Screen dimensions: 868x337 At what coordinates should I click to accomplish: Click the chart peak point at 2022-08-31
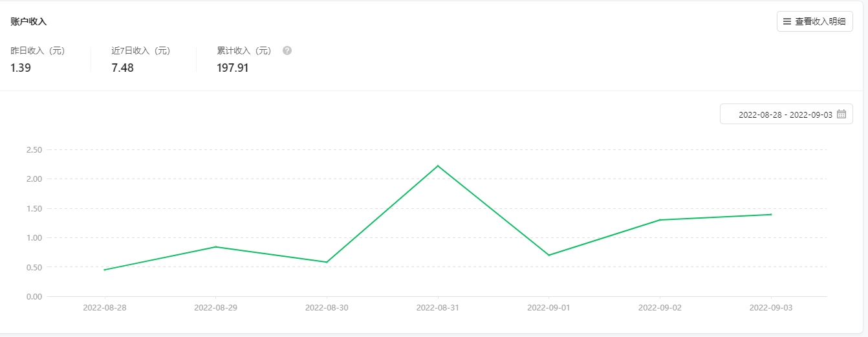pyautogui.click(x=438, y=166)
